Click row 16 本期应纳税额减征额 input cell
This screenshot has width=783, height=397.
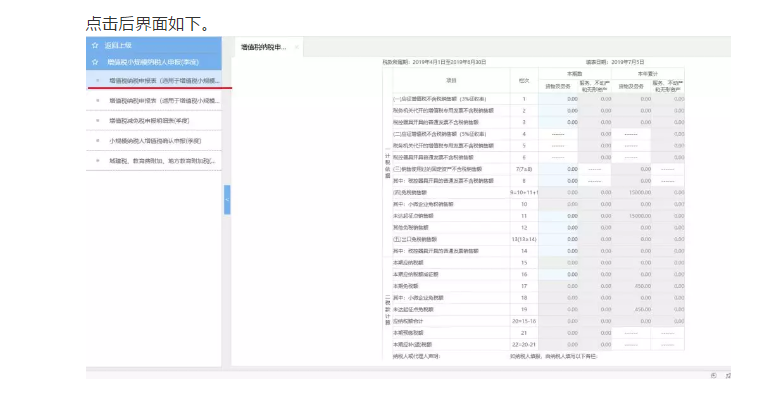point(558,274)
